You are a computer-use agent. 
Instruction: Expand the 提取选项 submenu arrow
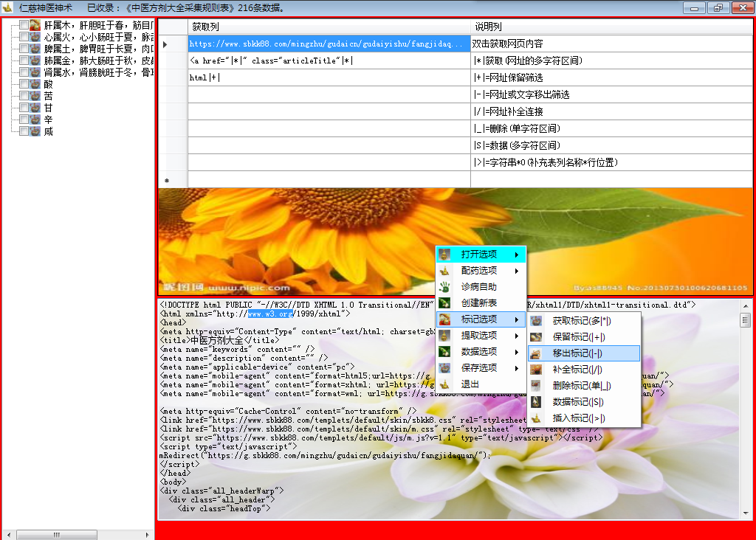point(516,336)
